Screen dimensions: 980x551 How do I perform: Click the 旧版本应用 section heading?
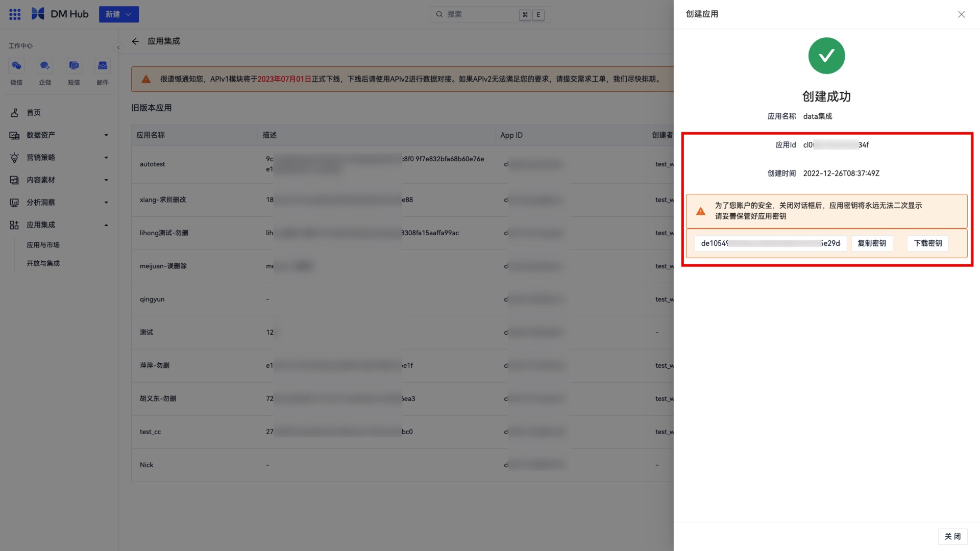(152, 108)
